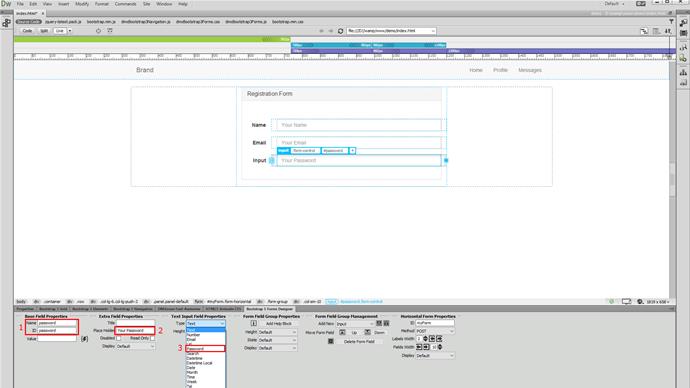Open the window size dropdown in status bar
690x388 pixels.
pos(658,302)
